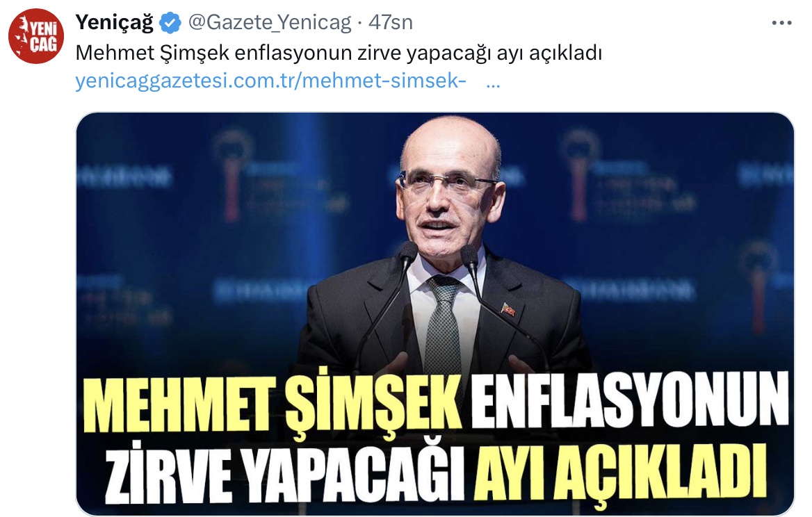
Task: Open the @Gazete_Yenicag handle
Action: pyautogui.click(x=270, y=23)
